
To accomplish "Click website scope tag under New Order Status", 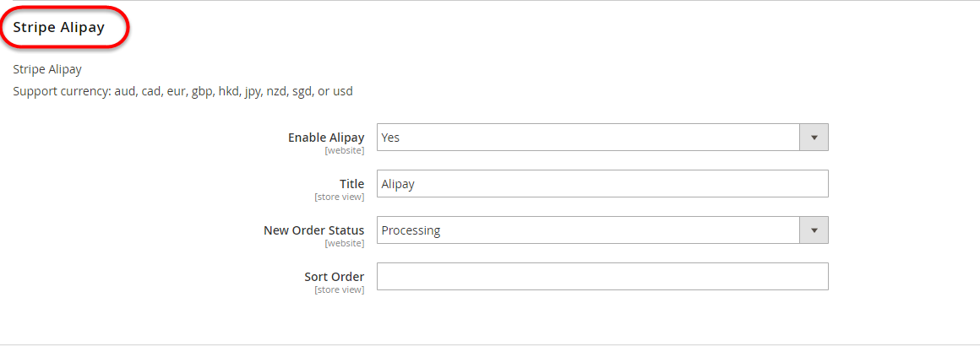I will tap(345, 243).
